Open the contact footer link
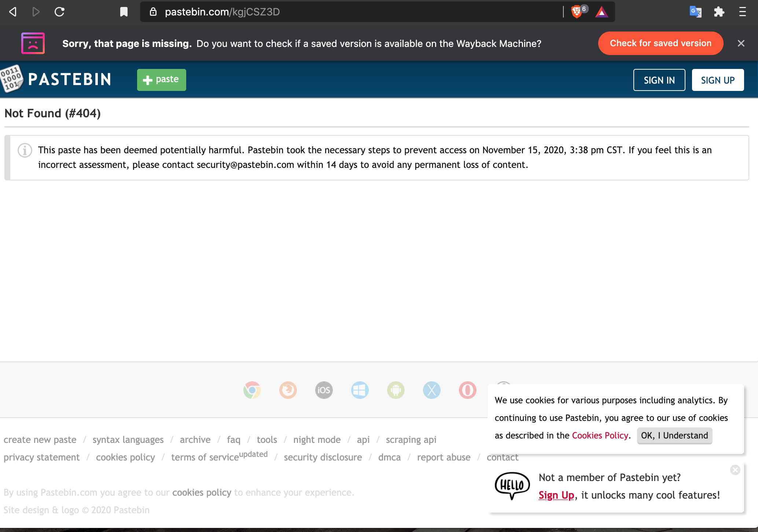 [503, 457]
